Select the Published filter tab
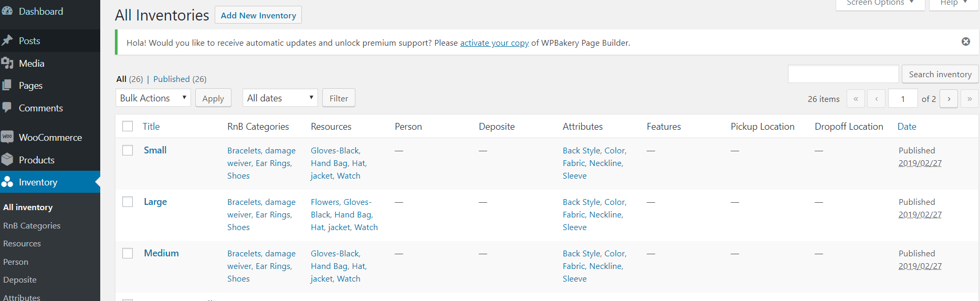 pyautogui.click(x=171, y=79)
